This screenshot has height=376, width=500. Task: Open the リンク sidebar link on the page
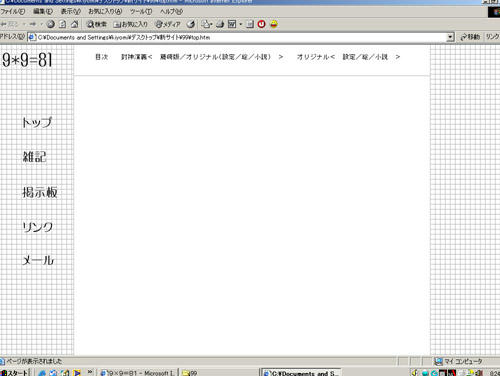(x=37, y=227)
